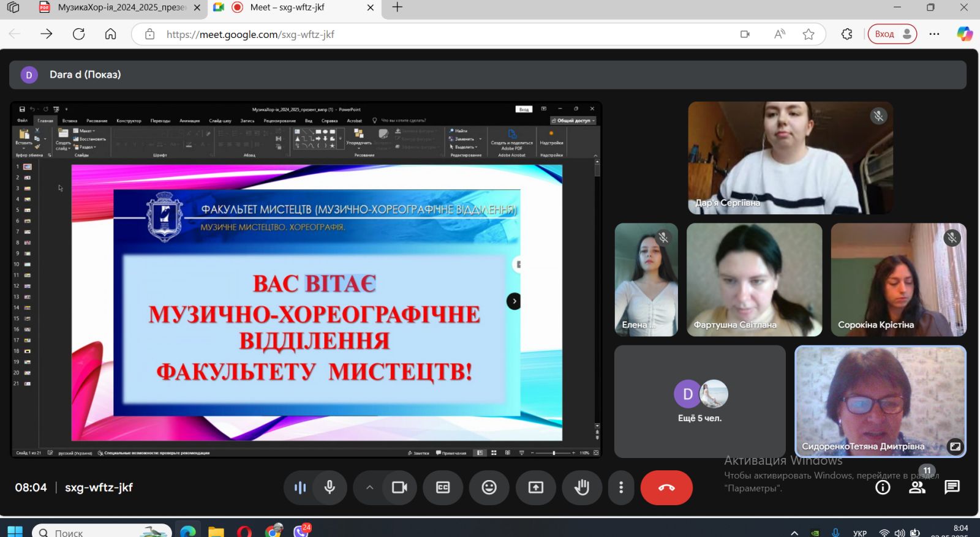Click the red Leave call button
This screenshot has height=537, width=980.
(x=666, y=487)
